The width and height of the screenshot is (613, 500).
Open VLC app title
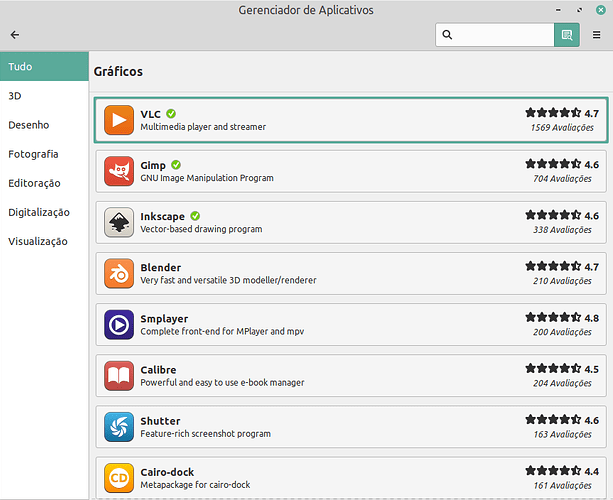tap(151, 114)
